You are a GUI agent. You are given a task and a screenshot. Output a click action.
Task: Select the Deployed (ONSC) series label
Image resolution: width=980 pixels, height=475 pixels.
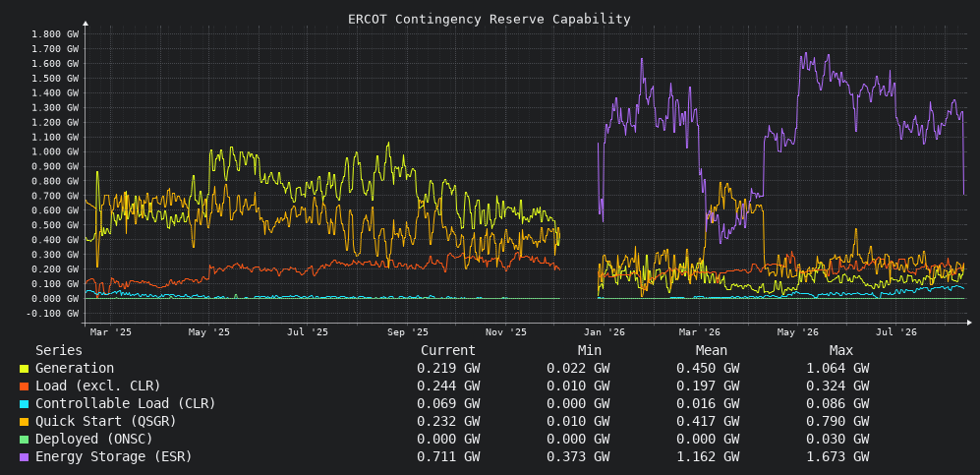[94, 440]
